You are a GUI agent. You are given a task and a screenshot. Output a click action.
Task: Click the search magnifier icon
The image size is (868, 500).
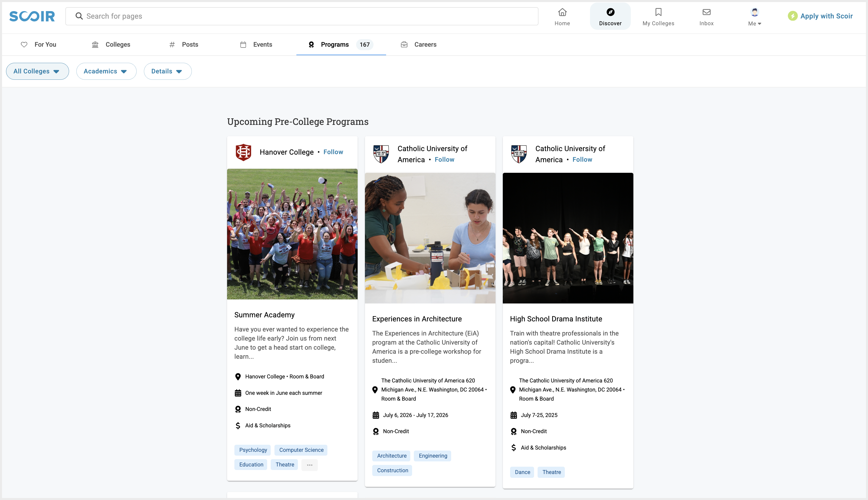click(79, 16)
